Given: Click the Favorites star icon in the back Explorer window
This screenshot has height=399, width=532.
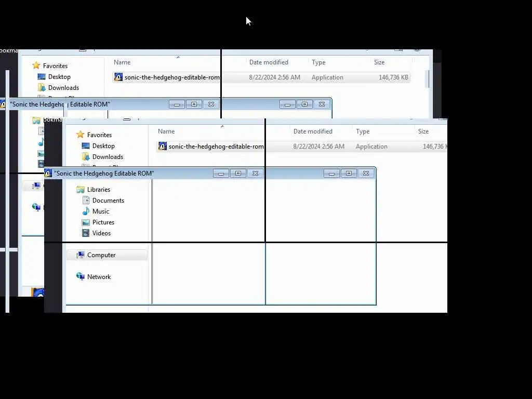Looking at the screenshot, I should coord(36,65).
